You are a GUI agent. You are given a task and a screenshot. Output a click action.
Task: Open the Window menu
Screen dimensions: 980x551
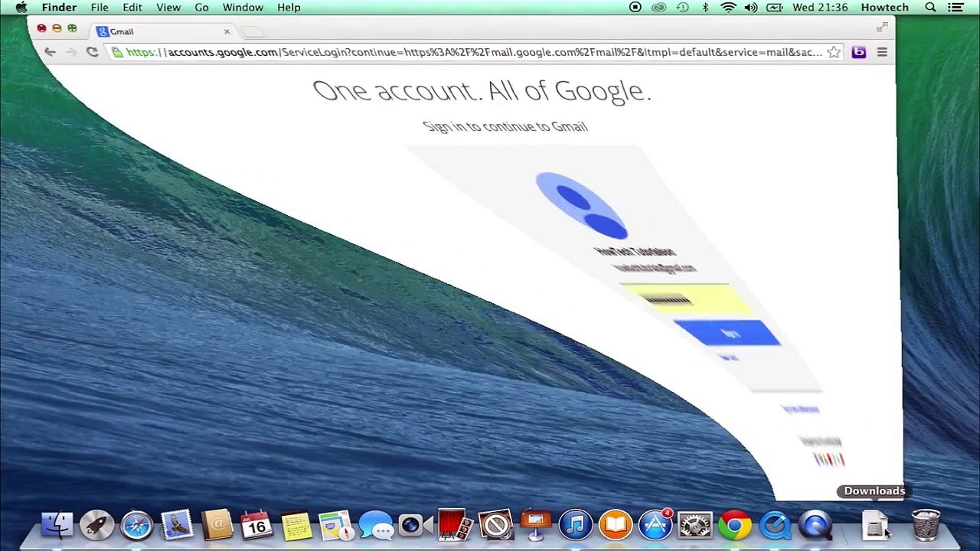243,8
